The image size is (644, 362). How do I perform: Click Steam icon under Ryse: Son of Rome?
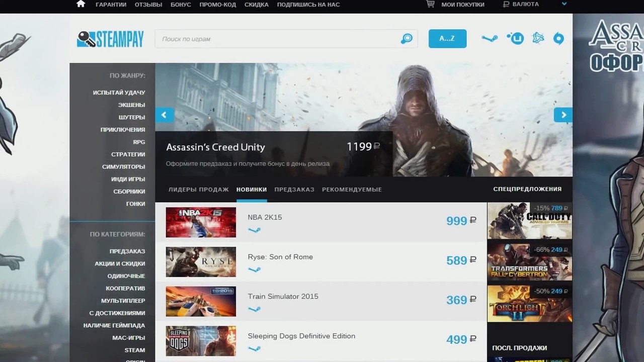254,270
